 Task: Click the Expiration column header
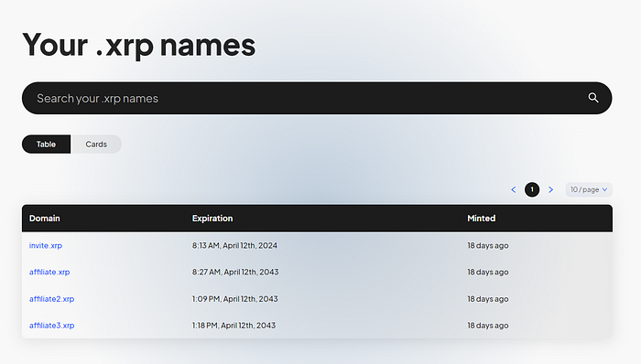click(212, 218)
